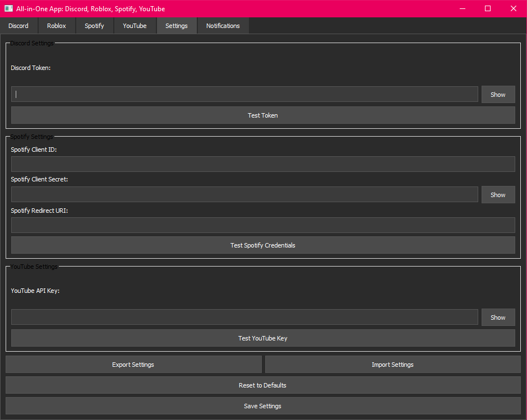
Task: Switch to the Roblox tab
Action: coord(57,26)
